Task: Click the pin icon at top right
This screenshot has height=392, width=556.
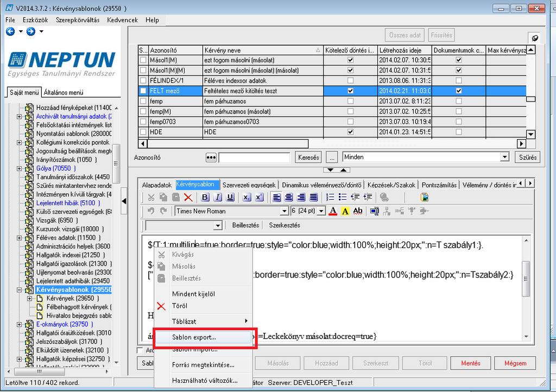Action: point(535,37)
